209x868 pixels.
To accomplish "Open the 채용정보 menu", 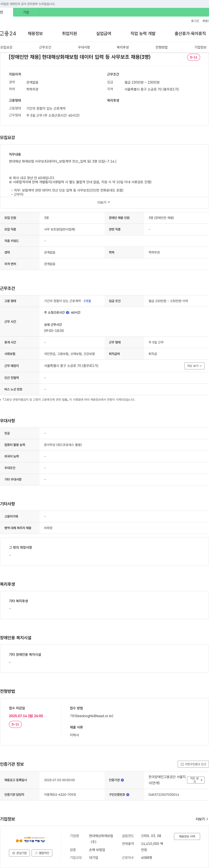I will pyautogui.click(x=35, y=33).
